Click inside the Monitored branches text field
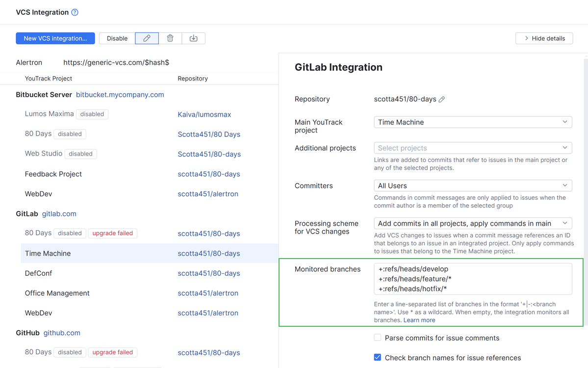This screenshot has height=368, width=588. point(472,277)
